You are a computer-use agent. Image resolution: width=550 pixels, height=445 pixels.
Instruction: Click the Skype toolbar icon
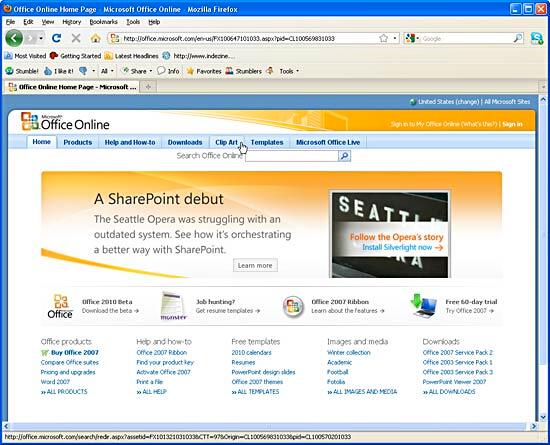coord(537,38)
